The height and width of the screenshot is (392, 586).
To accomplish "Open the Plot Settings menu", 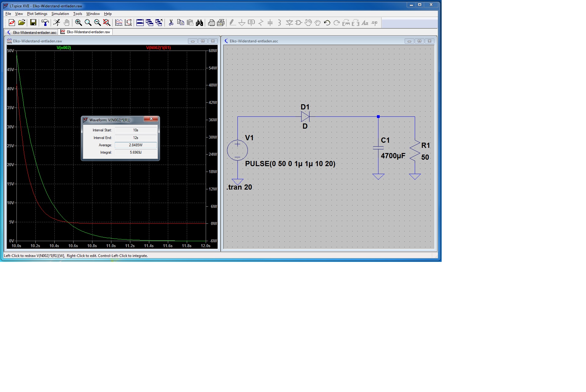I will click(37, 14).
